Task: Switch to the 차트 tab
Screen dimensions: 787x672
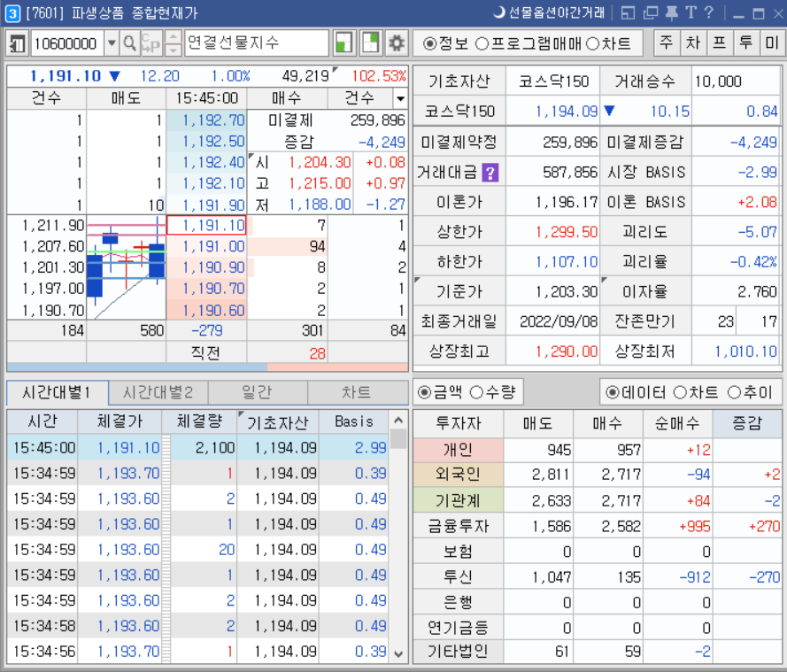Action: [x=358, y=392]
